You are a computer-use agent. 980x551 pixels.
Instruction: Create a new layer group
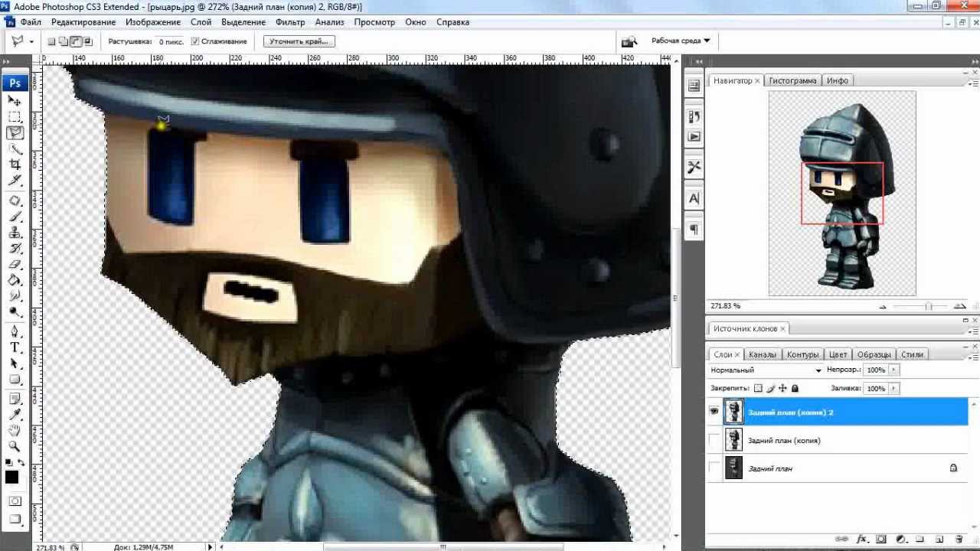point(920,540)
